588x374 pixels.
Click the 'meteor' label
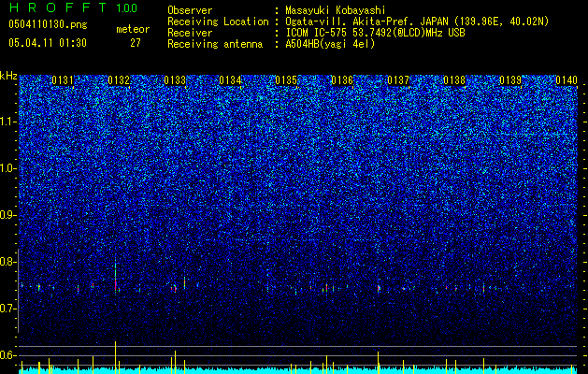[x=133, y=29]
